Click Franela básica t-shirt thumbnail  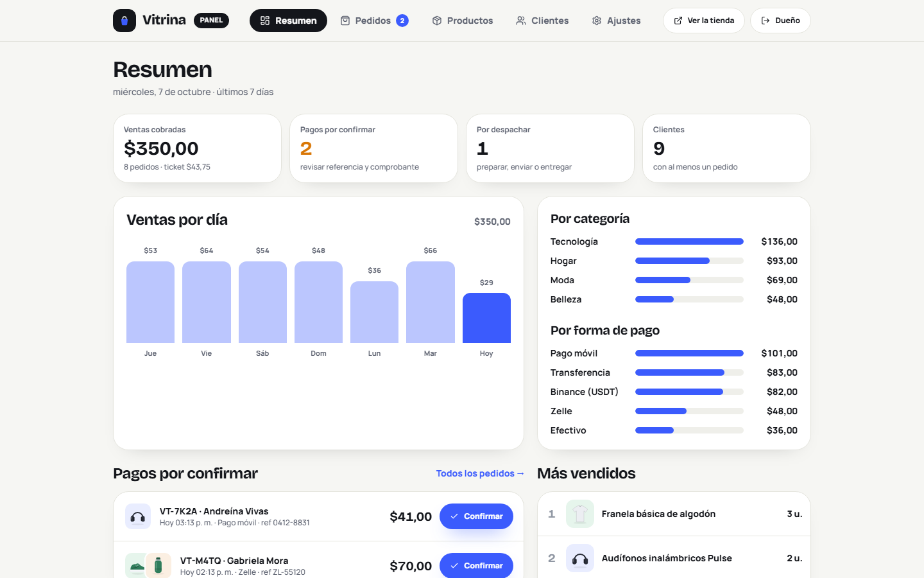[x=580, y=514]
